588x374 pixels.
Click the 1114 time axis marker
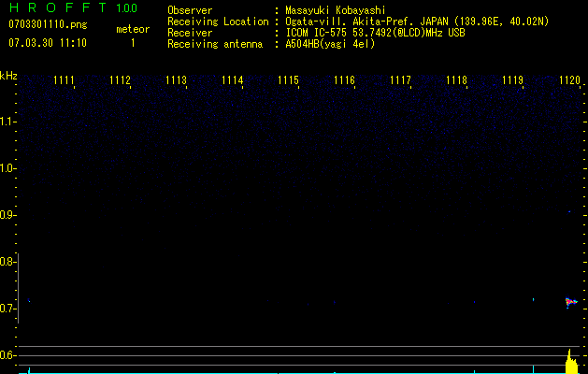232,79
